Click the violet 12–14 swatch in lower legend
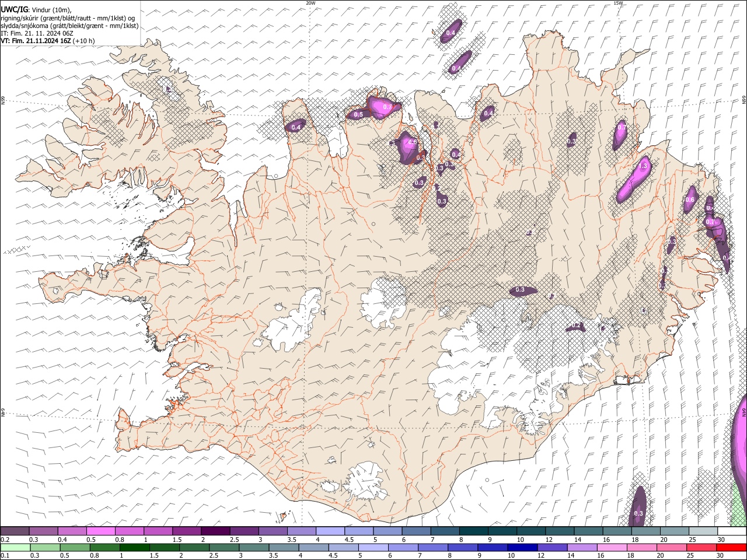Image resolution: width=747 pixels, height=560 pixels. click(x=552, y=548)
